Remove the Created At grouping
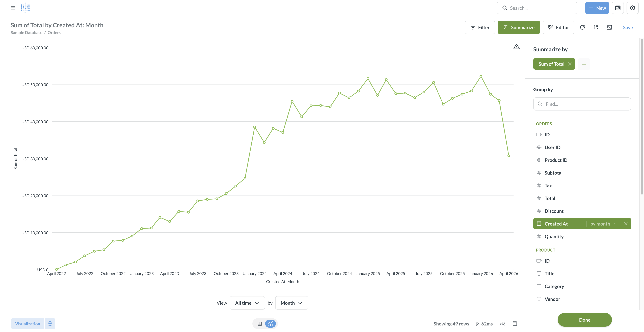 pyautogui.click(x=626, y=224)
